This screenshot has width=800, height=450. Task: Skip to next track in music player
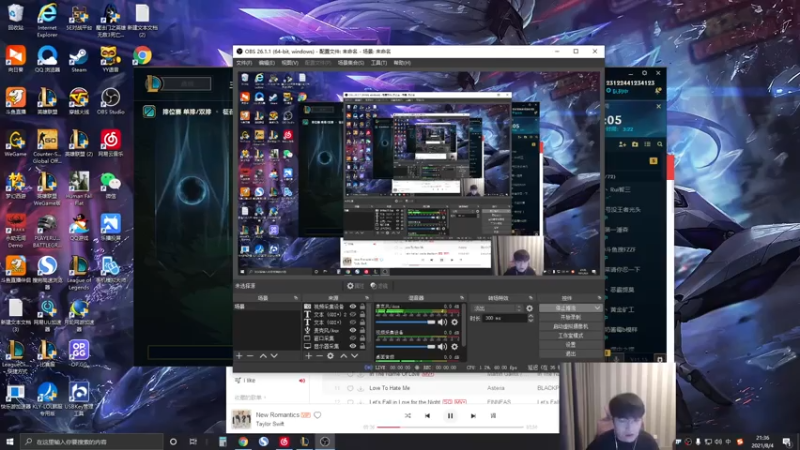(x=473, y=416)
